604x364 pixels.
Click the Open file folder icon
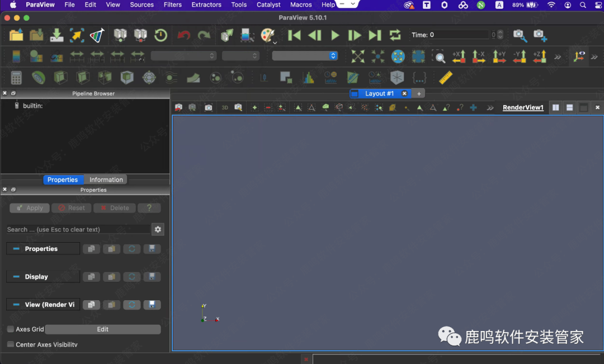(16, 35)
